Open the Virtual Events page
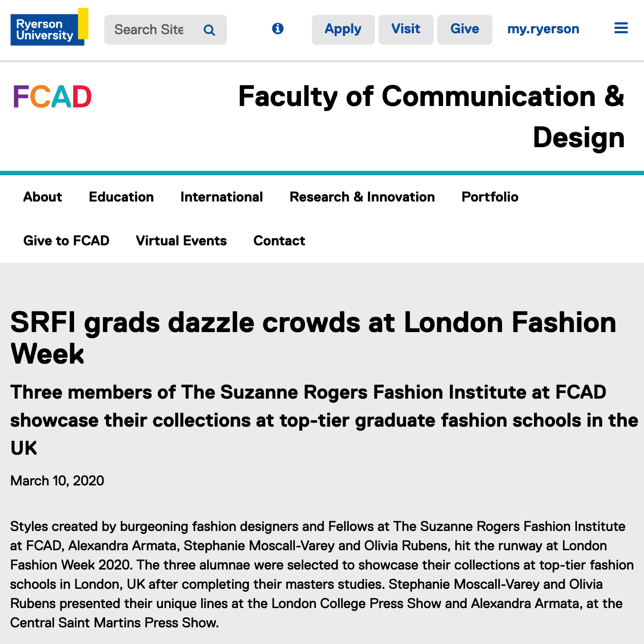644x644 pixels. coord(181,241)
